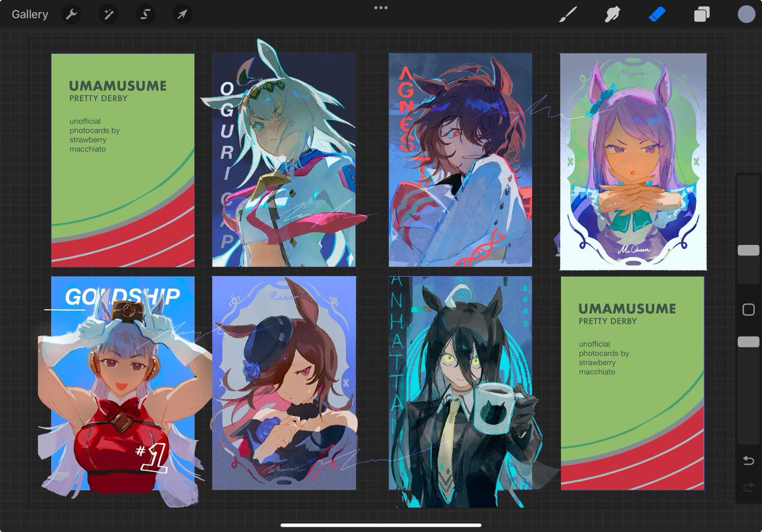Select the Eraser tool
The height and width of the screenshot is (532, 762).
657,14
